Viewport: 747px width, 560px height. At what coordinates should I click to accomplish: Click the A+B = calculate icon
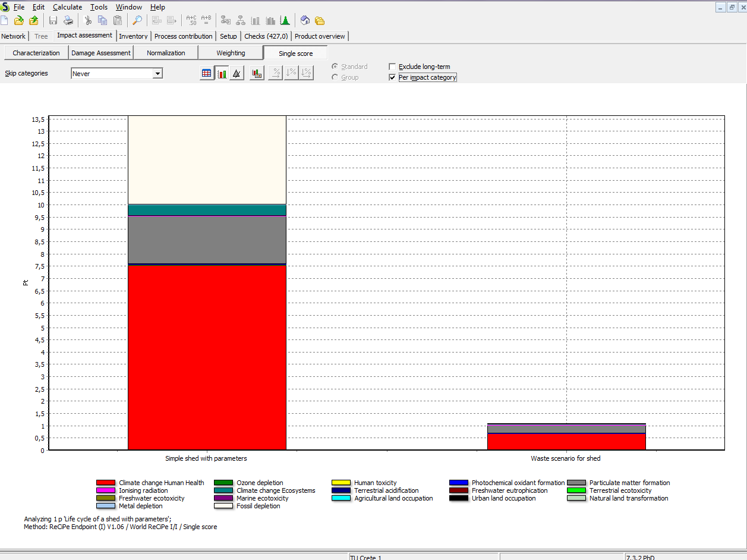tap(206, 21)
